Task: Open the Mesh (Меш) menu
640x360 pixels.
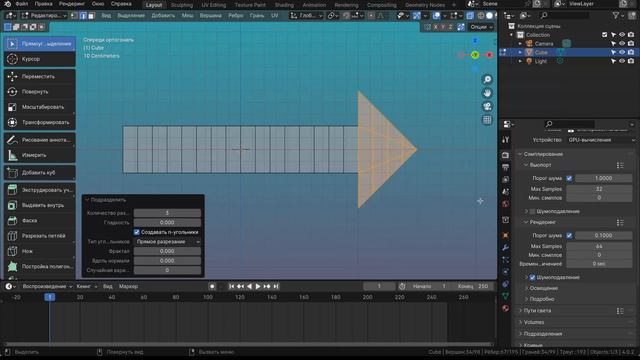Action: pos(187,16)
